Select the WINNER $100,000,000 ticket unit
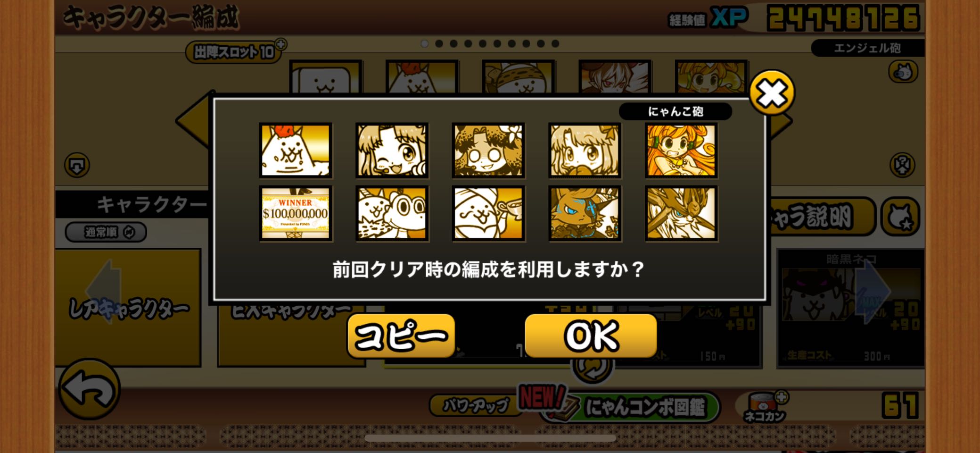 [296, 213]
